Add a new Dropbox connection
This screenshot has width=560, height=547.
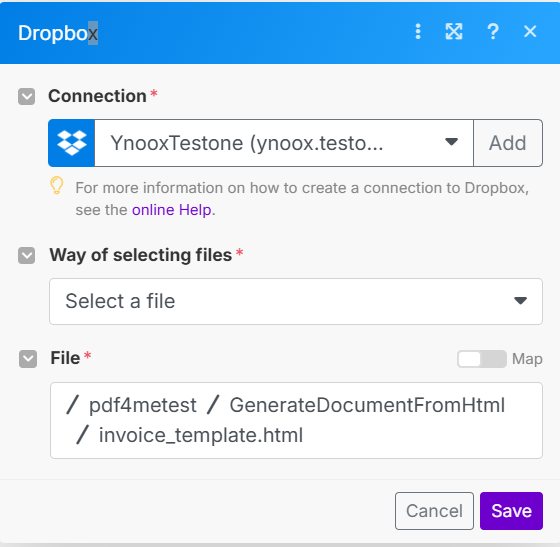[508, 143]
